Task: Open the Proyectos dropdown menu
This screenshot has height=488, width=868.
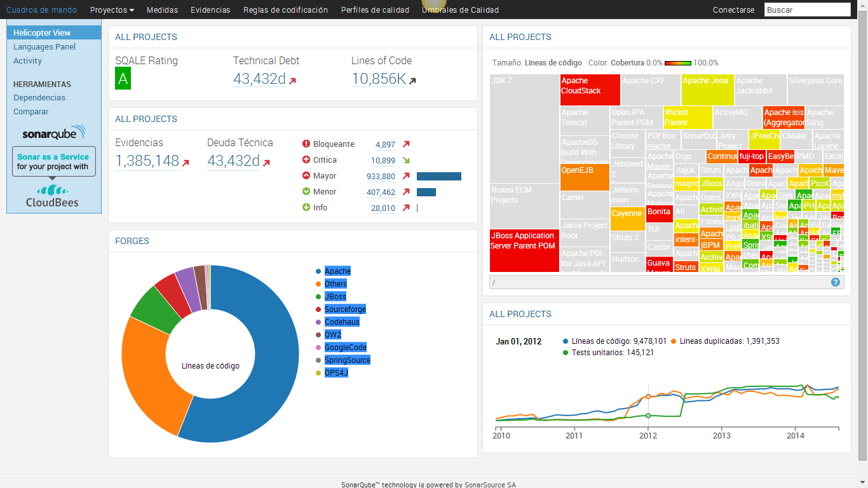Action: (x=112, y=10)
